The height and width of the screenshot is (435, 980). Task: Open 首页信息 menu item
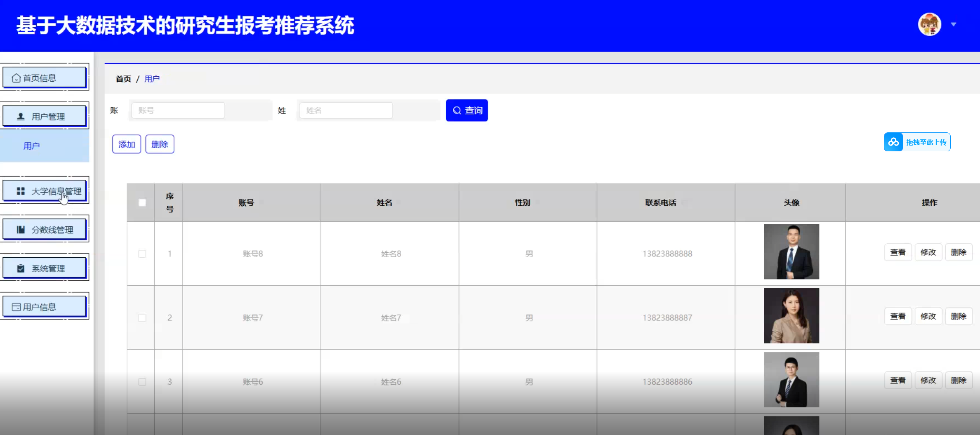click(45, 78)
